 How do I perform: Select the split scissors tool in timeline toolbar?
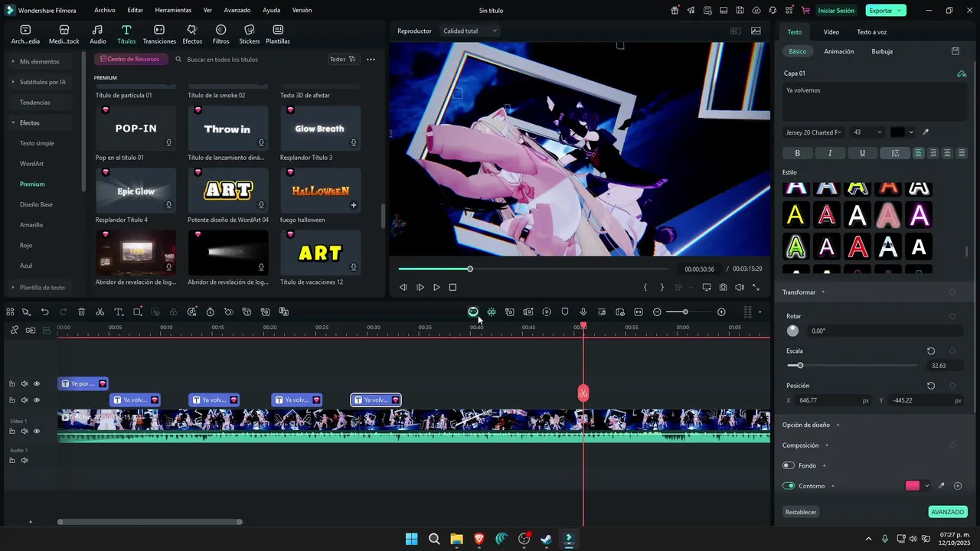(x=100, y=312)
